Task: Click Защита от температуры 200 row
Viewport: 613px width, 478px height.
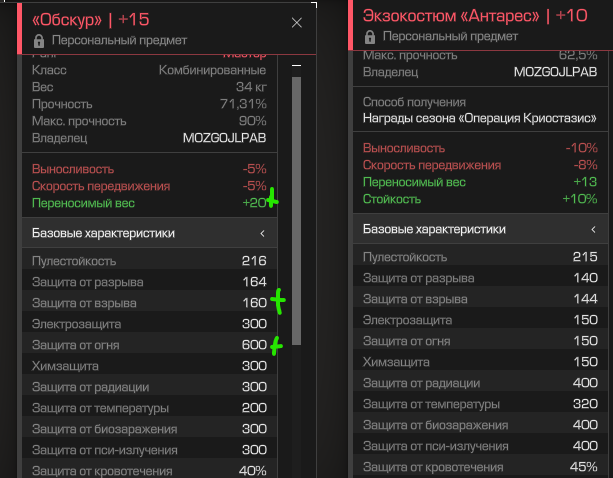Action: tap(149, 408)
